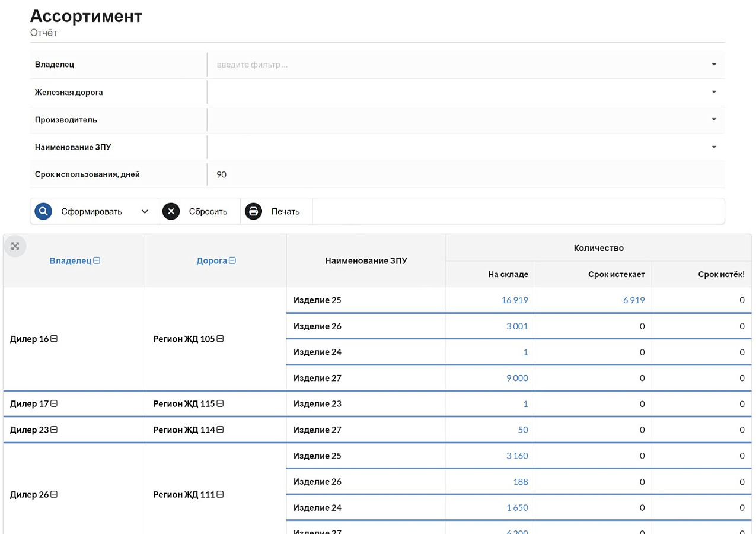
Task: Open the 16 919 stock quantity link
Action: (515, 300)
